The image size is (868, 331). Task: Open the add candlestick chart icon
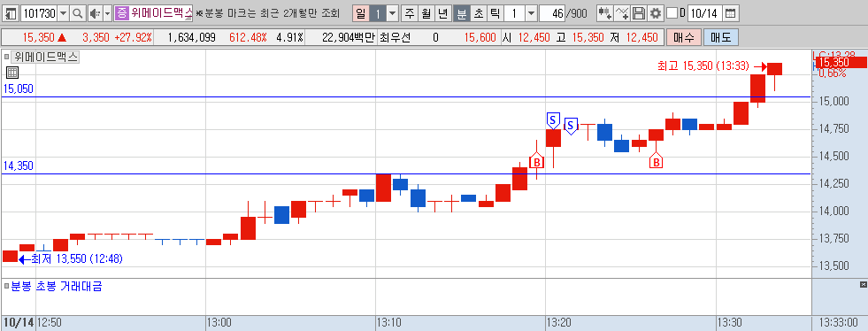pos(605,13)
